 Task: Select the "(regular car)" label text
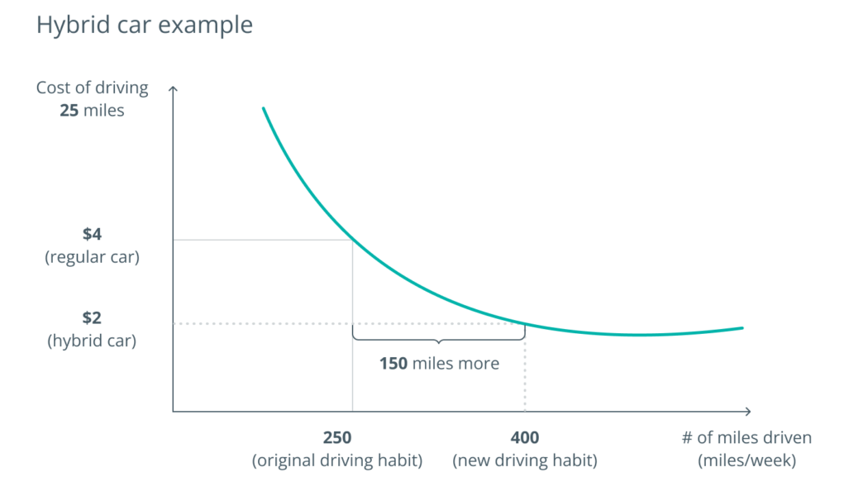[92, 256]
